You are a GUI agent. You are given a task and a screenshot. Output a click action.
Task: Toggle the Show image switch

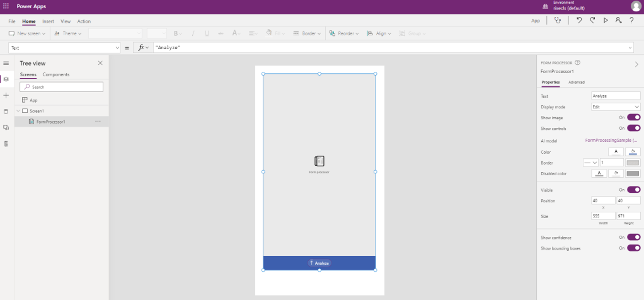pos(633,117)
